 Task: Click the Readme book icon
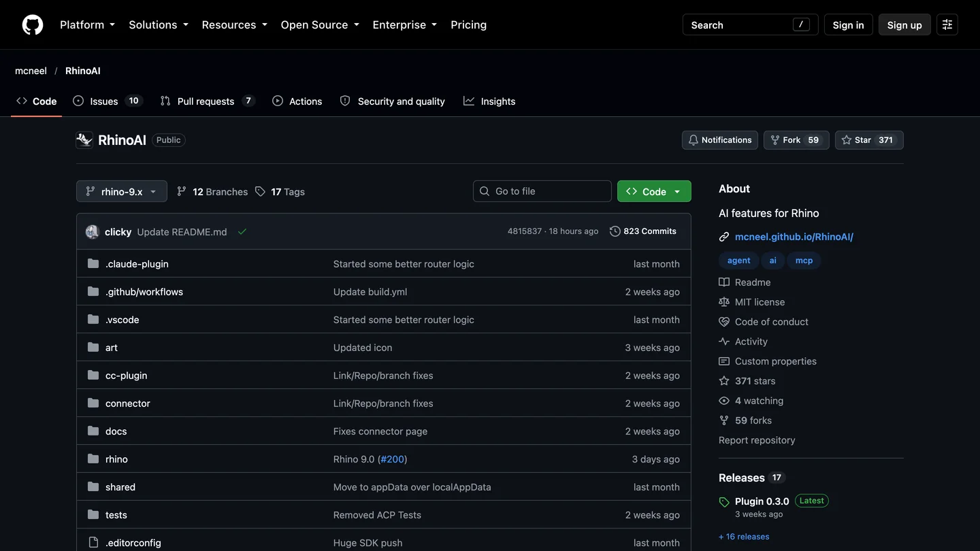(724, 282)
